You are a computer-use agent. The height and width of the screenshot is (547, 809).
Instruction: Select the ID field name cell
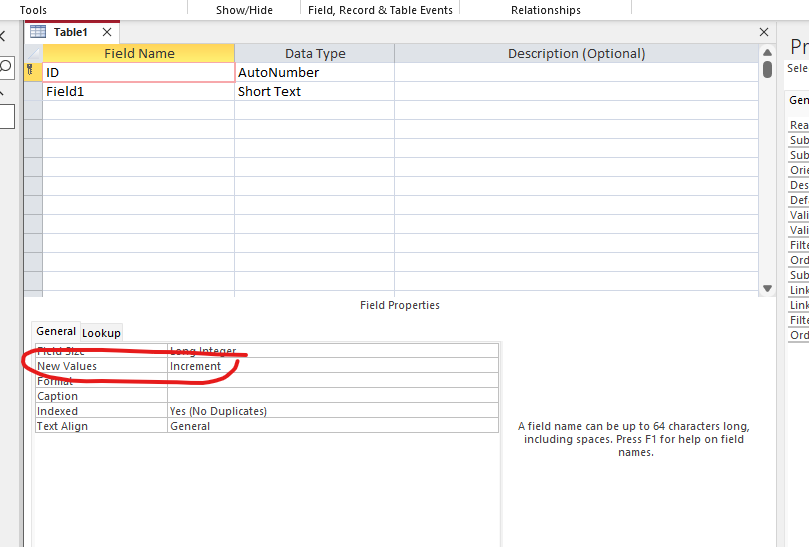pyautogui.click(x=138, y=72)
